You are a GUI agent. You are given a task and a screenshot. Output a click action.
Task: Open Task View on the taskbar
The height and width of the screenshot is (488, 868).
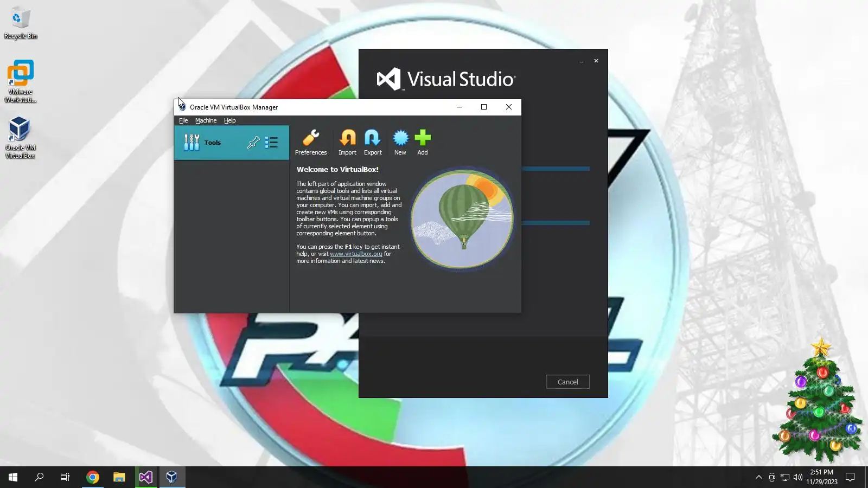(65, 477)
